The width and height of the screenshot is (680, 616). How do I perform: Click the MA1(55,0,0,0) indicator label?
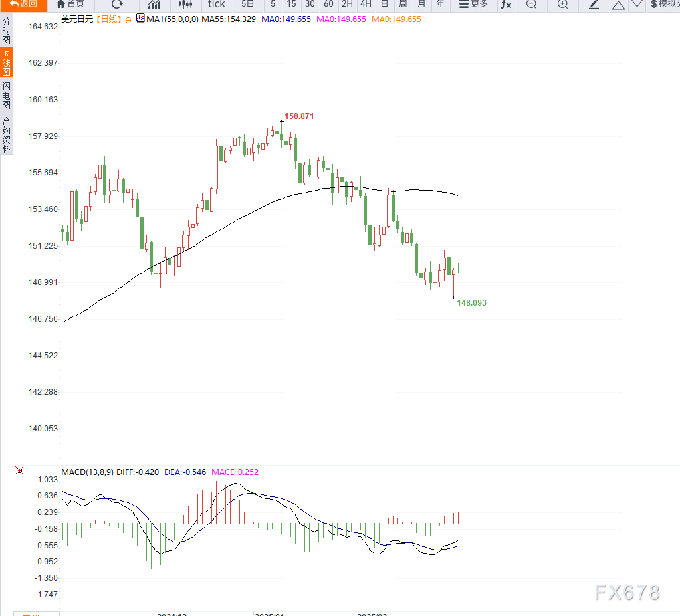tap(173, 19)
